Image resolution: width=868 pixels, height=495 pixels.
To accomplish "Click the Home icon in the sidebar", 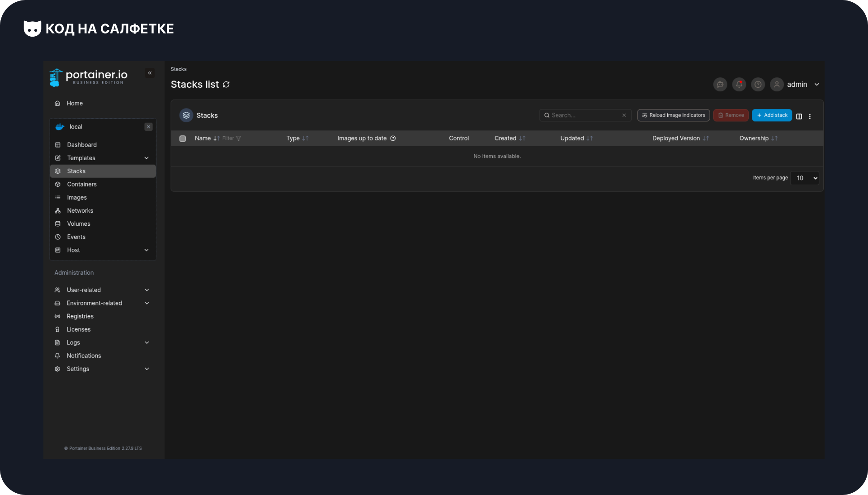I will tap(57, 103).
